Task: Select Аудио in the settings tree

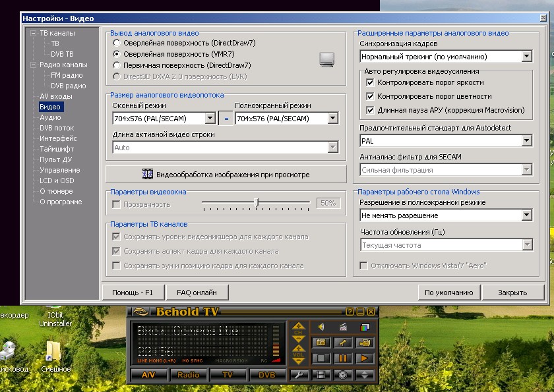Action: tap(50, 117)
